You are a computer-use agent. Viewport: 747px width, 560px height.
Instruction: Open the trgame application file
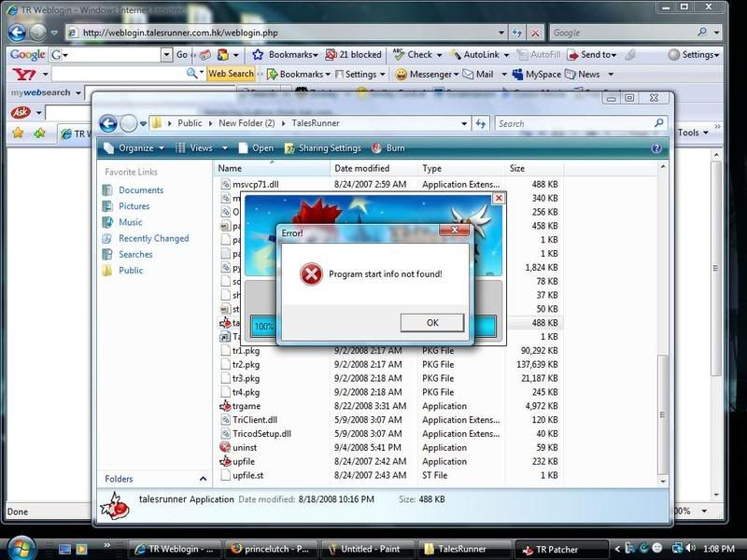tap(247, 406)
